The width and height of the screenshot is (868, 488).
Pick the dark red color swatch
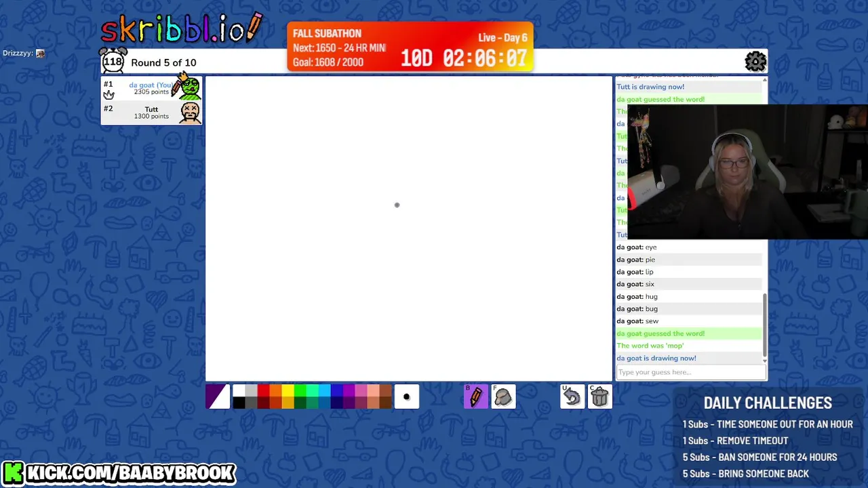(263, 403)
